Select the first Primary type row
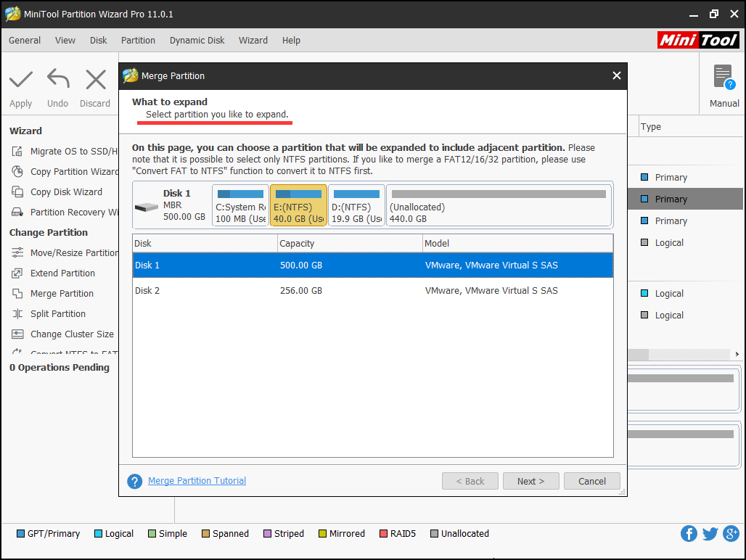The width and height of the screenshot is (746, 560). pos(685,177)
